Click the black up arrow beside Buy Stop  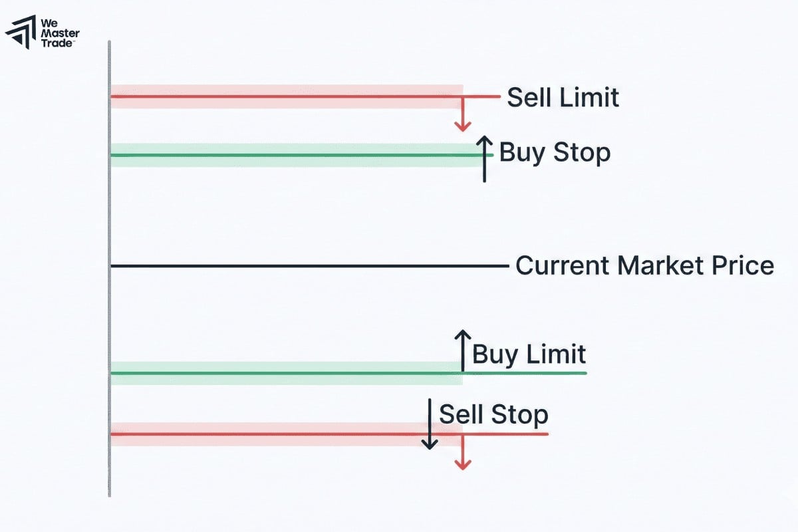pos(485,160)
